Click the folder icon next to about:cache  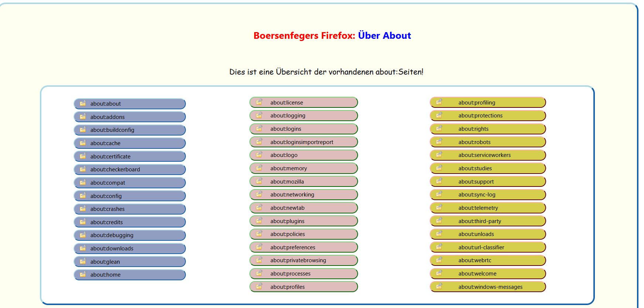point(83,143)
